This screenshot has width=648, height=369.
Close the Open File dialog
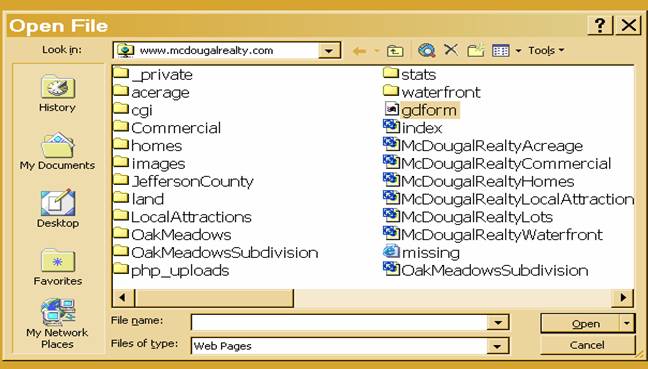point(629,26)
